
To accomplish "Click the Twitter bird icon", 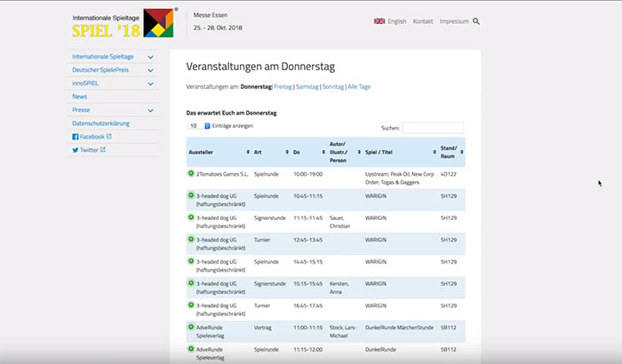I will pyautogui.click(x=76, y=150).
